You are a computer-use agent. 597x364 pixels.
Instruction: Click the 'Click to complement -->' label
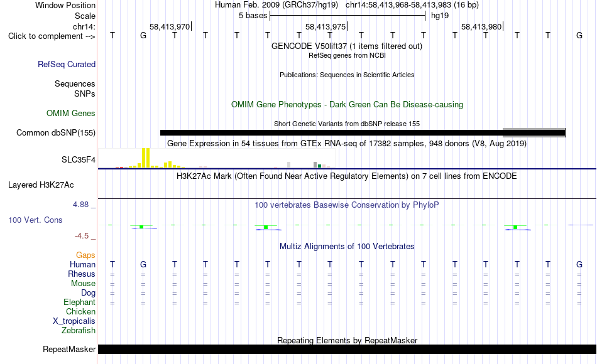[52, 36]
